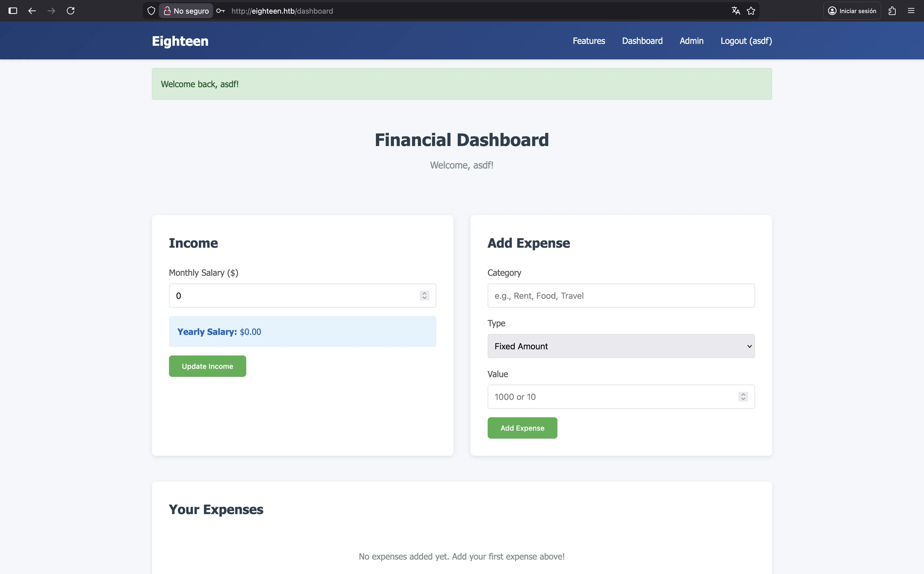Click the saved password key icon
Image resolution: width=924 pixels, height=574 pixels.
(x=221, y=11)
